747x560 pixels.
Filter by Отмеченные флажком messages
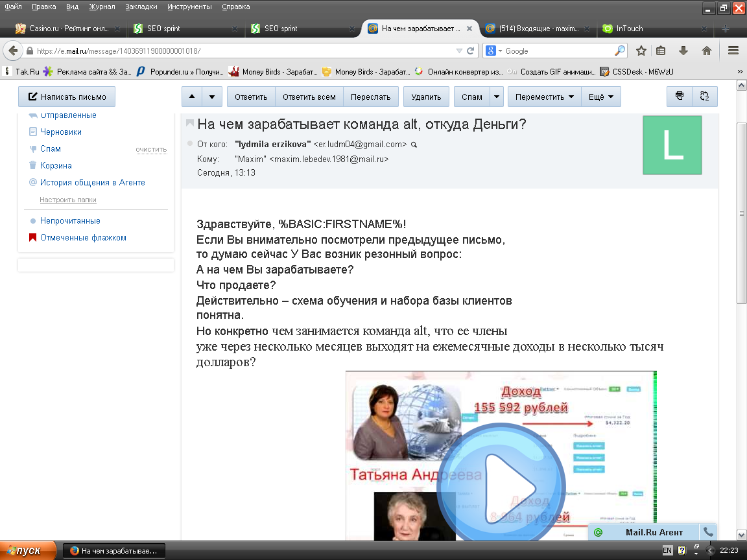(83, 238)
